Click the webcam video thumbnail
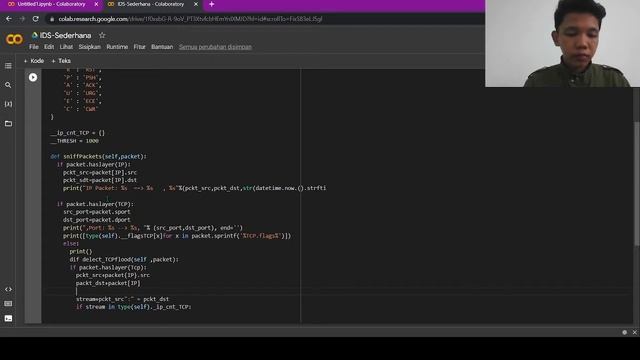 pos(562,43)
